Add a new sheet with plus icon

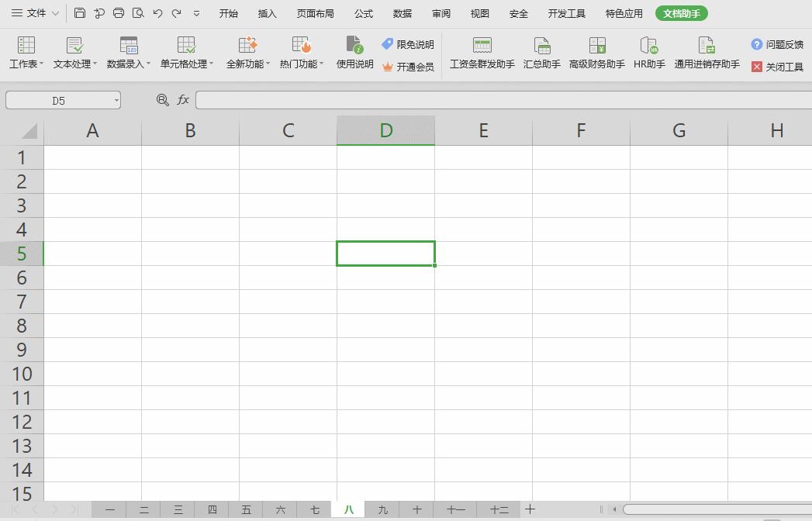(530, 509)
